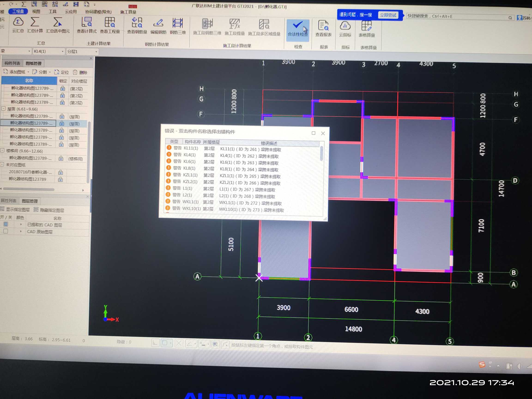Click 隐藏指定图层 icon
The width and height of the screenshot is (532, 399).
click(36, 209)
